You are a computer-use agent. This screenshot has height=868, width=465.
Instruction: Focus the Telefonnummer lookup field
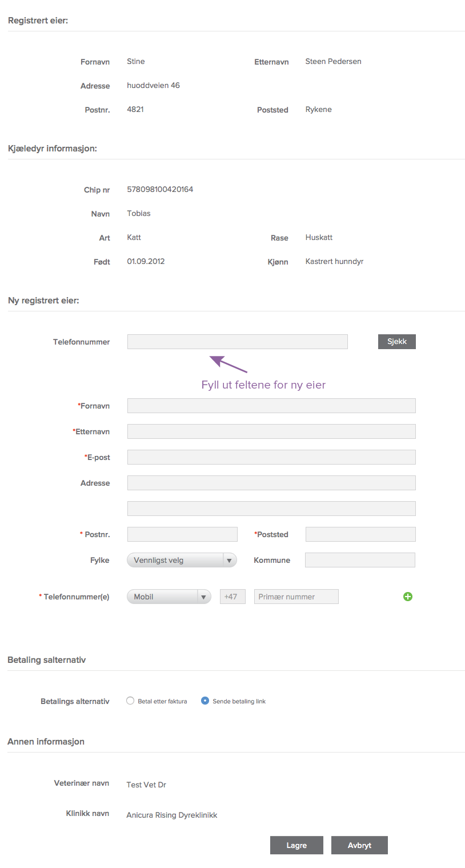point(237,342)
